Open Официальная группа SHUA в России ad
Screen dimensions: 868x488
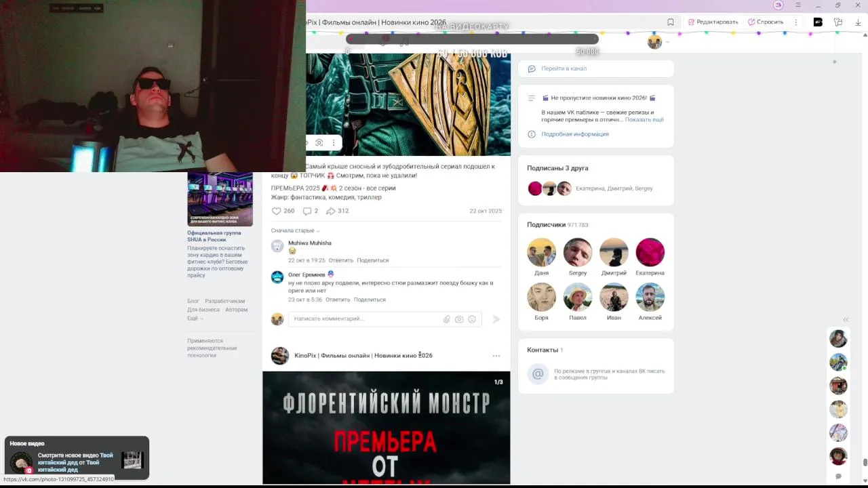click(x=214, y=236)
